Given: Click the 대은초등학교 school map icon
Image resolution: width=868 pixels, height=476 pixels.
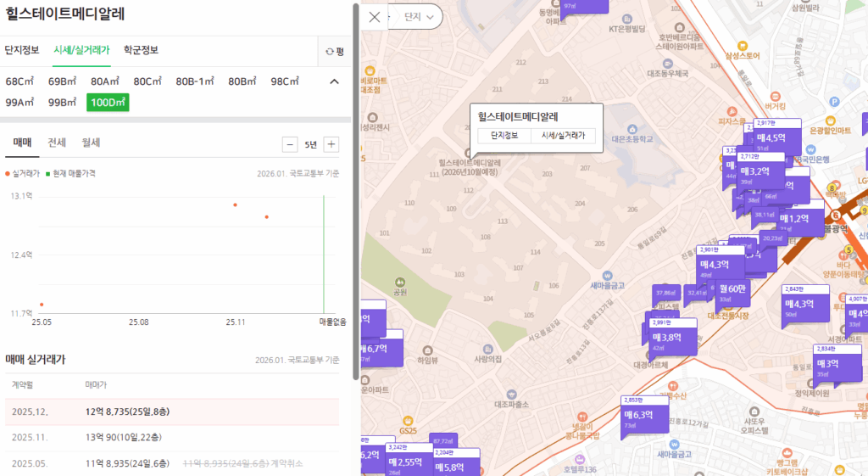Looking at the screenshot, I should [632, 130].
